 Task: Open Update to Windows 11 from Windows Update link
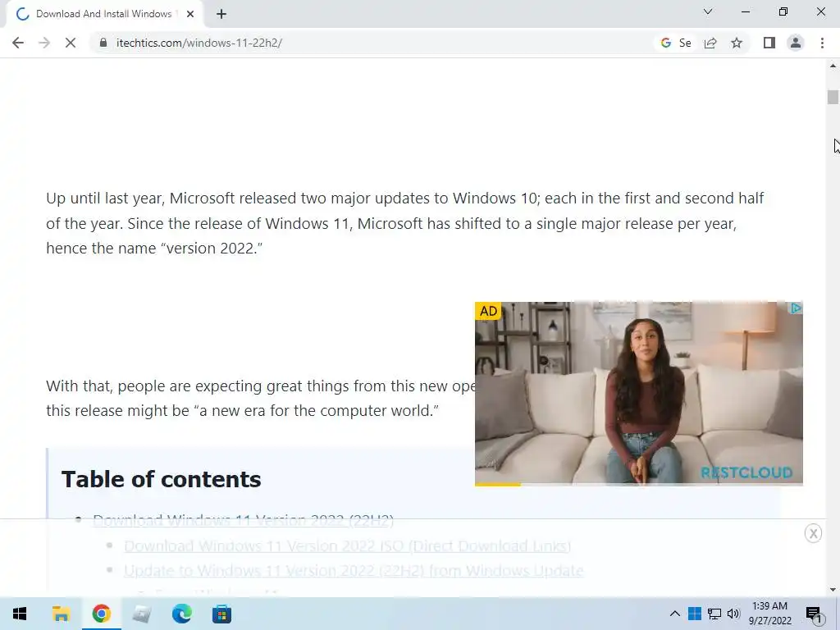(354, 571)
